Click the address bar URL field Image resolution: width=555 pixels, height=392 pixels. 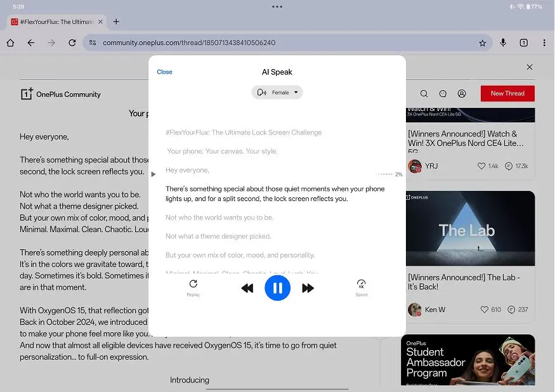coord(279,43)
